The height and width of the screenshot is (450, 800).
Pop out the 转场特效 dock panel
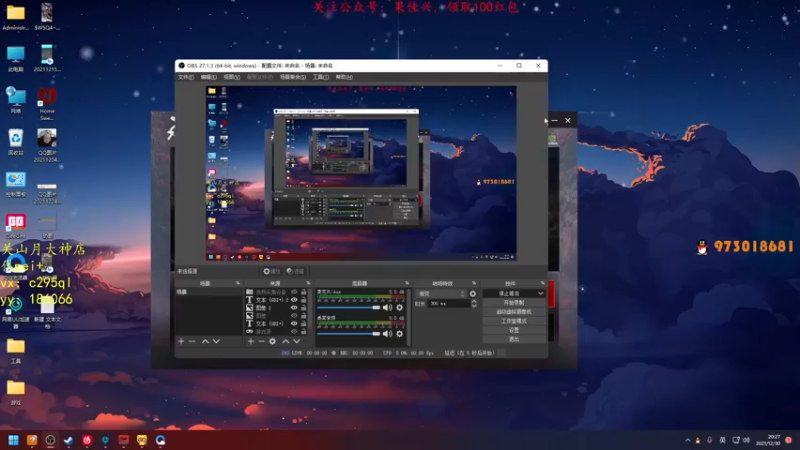click(474, 283)
